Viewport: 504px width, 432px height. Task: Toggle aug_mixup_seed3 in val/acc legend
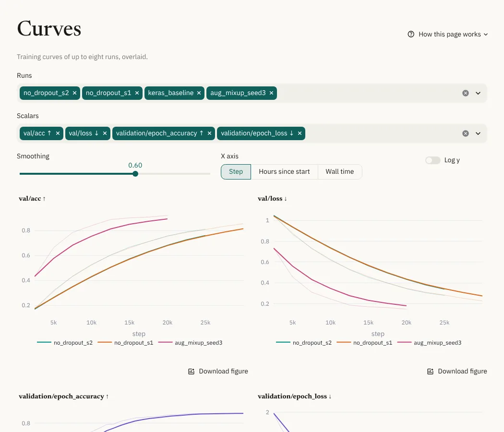click(190, 343)
